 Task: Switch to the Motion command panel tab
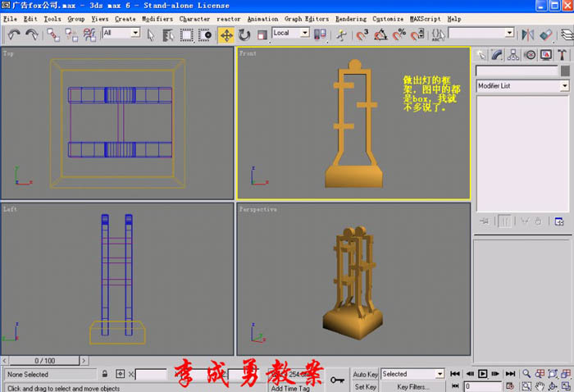pos(530,55)
